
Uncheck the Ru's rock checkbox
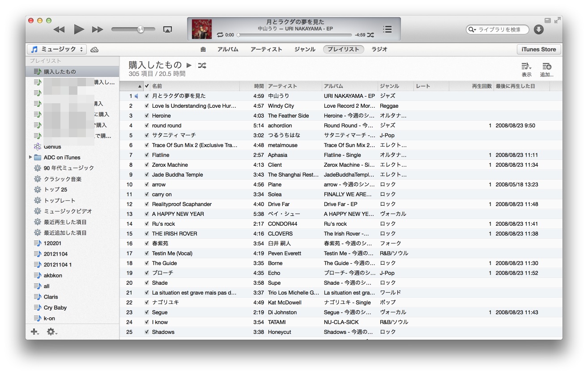[147, 224]
